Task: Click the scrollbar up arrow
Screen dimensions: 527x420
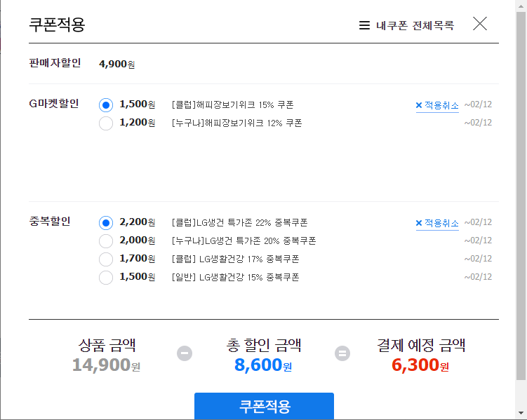Action: click(x=521, y=6)
